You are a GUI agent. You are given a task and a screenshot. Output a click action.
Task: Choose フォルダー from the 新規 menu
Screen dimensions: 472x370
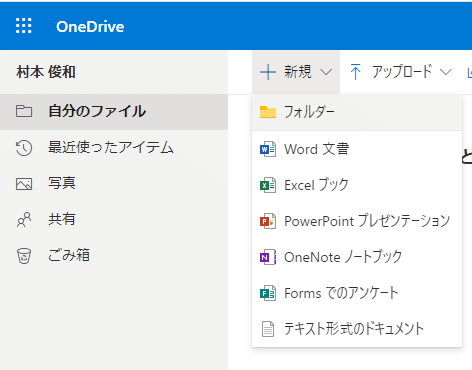(357, 112)
